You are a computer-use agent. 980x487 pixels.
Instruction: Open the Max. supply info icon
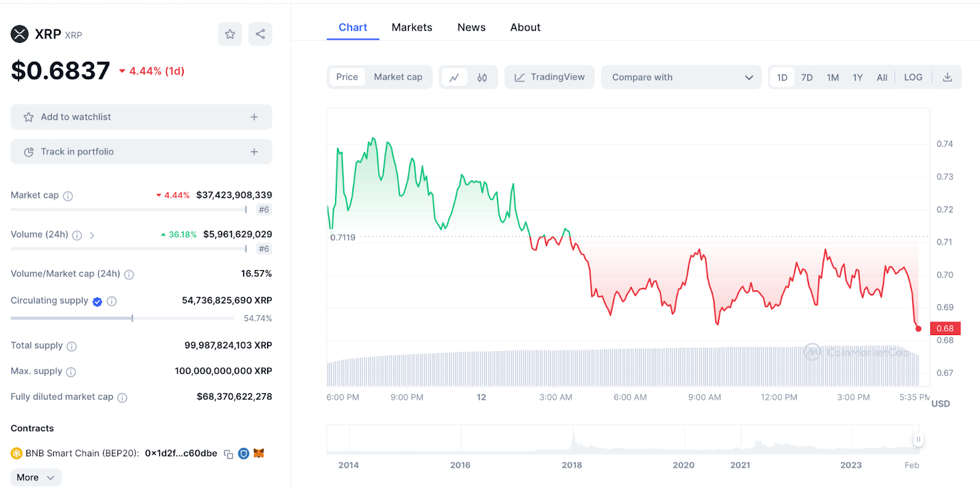[71, 372]
